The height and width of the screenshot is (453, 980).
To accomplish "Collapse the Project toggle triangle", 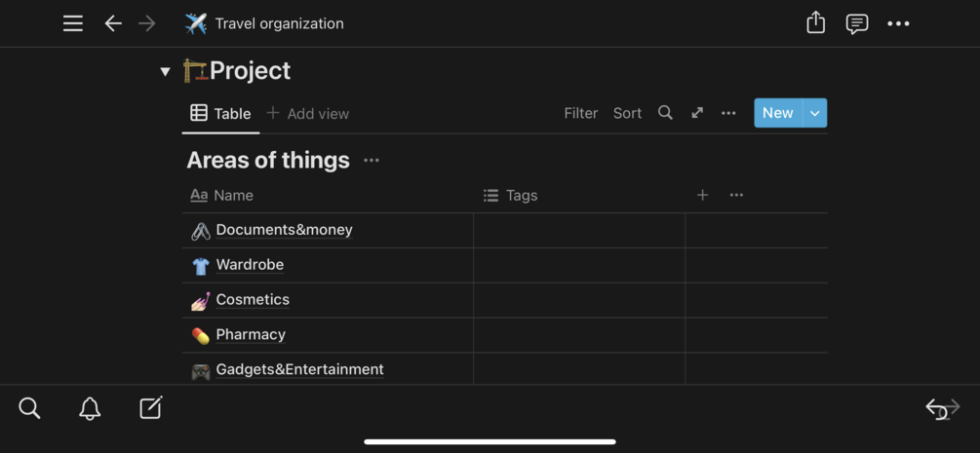I will click(165, 71).
